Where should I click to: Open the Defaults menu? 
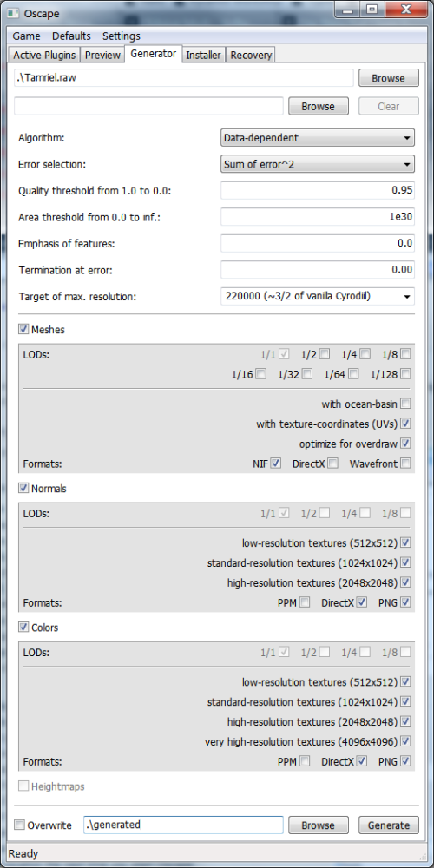tap(71, 36)
